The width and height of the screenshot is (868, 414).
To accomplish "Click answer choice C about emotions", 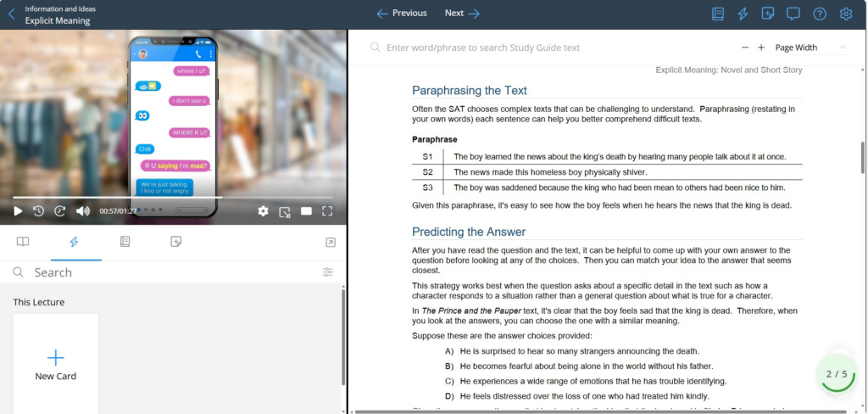I will (x=586, y=381).
